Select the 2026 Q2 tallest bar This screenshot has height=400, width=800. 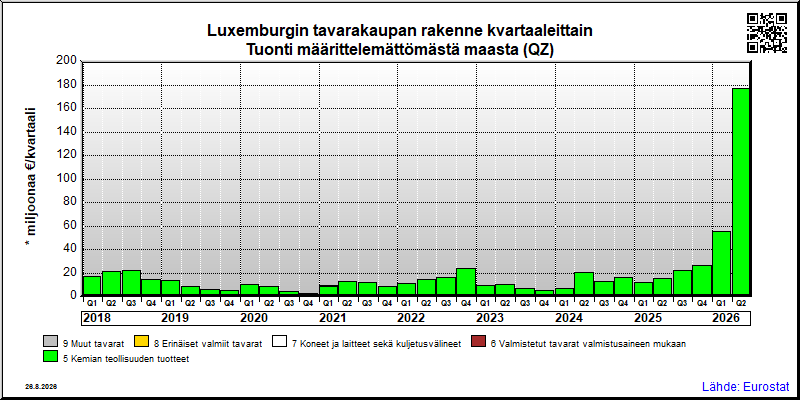(741, 192)
